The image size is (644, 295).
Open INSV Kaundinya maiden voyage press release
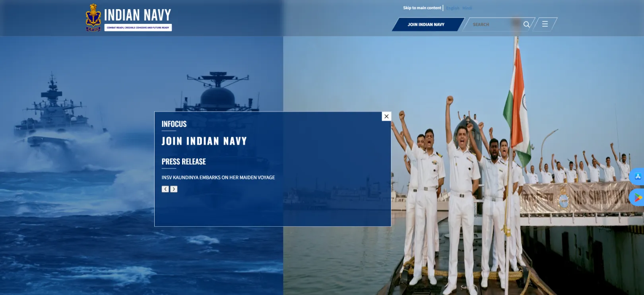tap(218, 177)
